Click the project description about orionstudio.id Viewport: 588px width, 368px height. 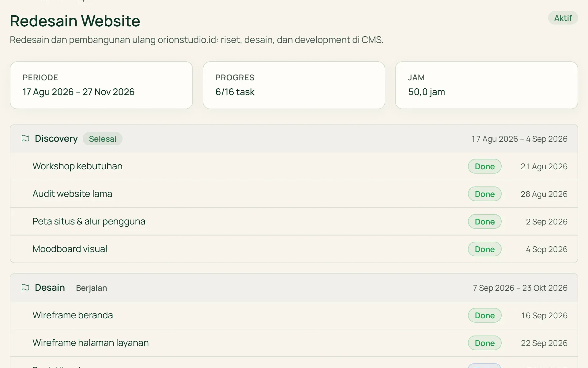(197, 40)
